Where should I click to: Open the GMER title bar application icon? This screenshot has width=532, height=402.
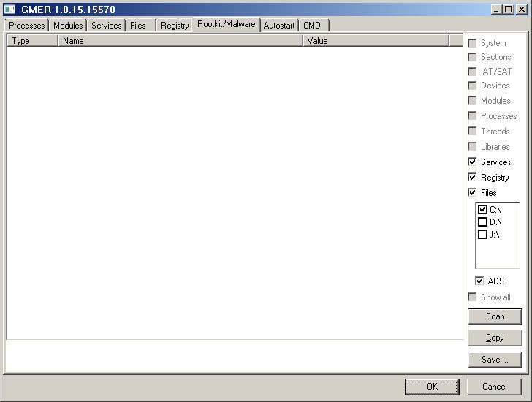tap(9, 10)
